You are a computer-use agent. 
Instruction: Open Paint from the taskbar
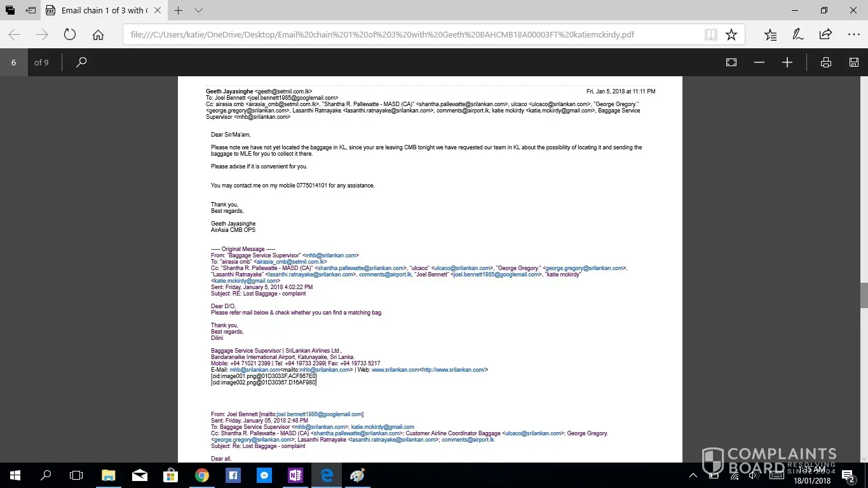coord(358,475)
